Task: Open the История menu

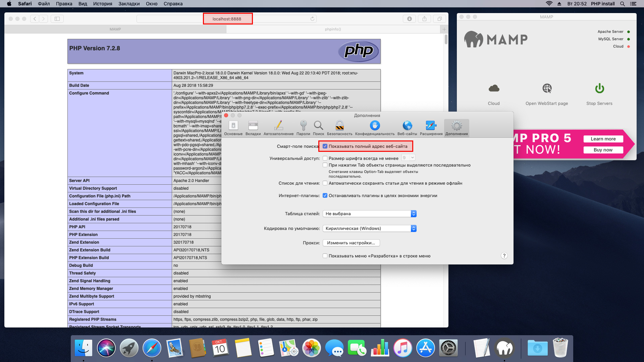Action: pos(103,4)
